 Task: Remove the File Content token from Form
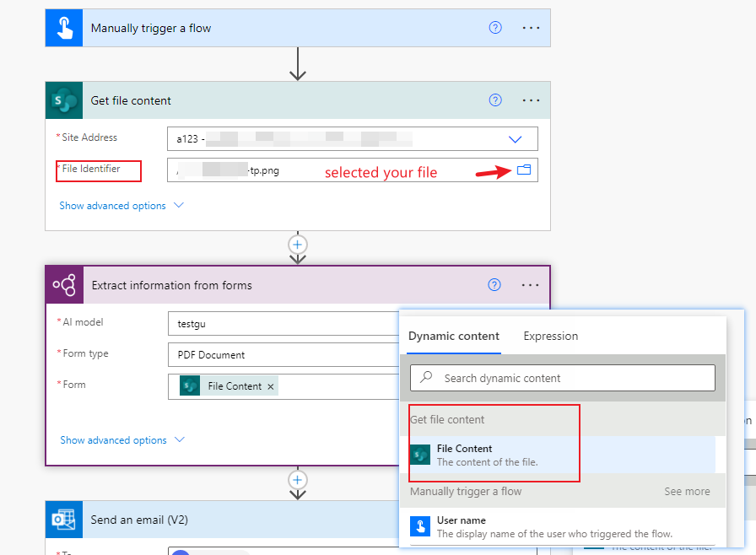271,386
